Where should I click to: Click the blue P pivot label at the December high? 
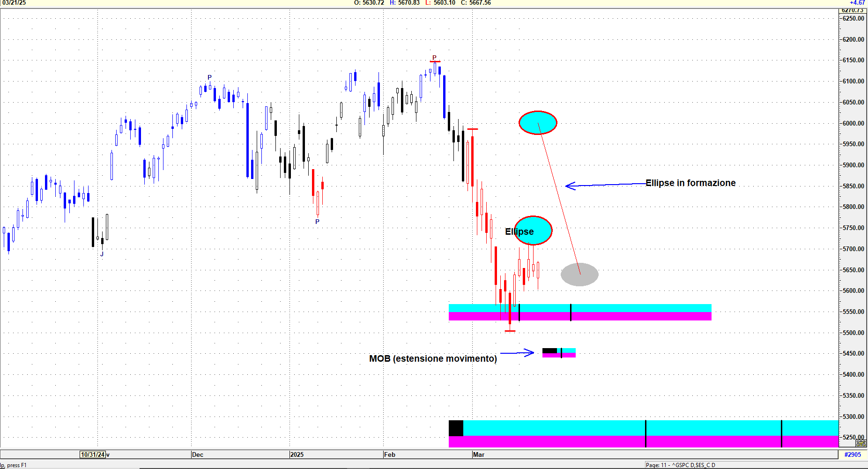pos(209,77)
